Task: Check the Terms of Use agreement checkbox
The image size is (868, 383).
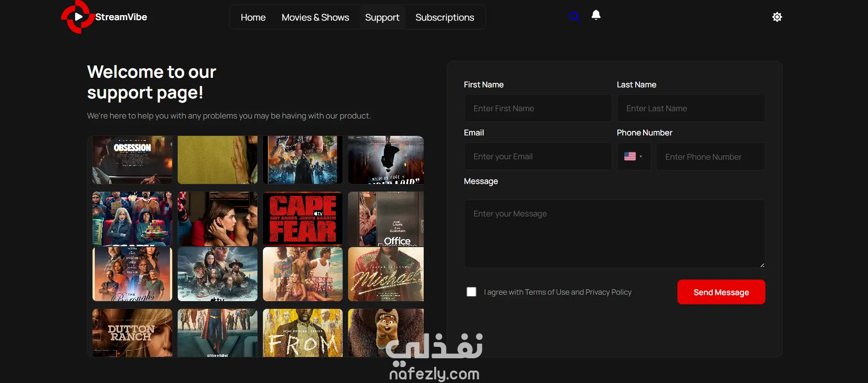Action: click(471, 292)
